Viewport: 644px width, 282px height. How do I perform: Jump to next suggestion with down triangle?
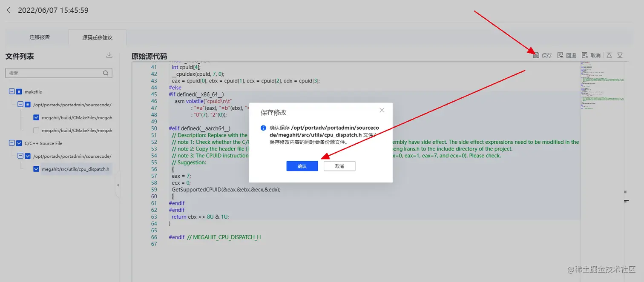[x=620, y=55]
